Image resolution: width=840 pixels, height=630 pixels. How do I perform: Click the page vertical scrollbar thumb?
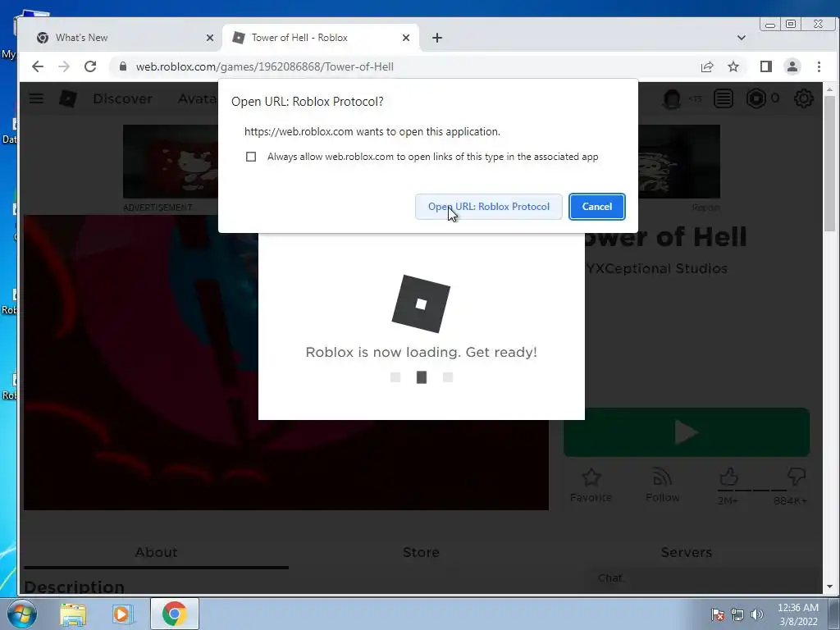[829, 163]
